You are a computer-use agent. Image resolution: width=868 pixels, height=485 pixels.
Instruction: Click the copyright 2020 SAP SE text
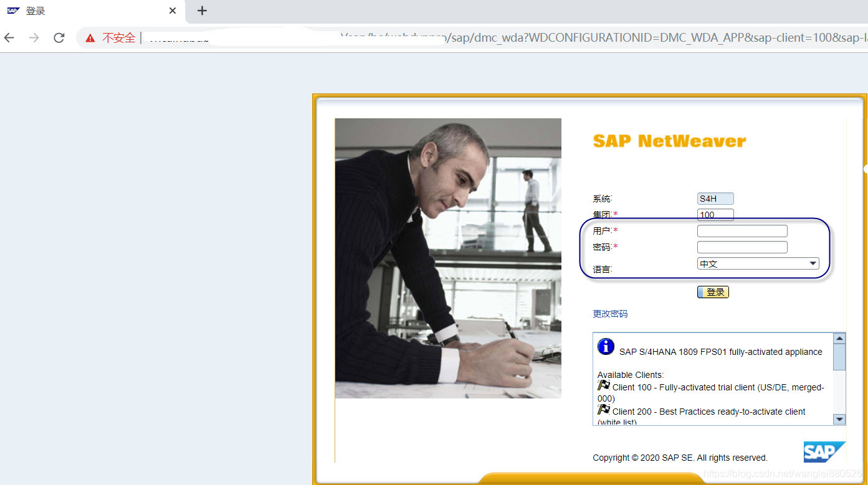click(x=680, y=458)
